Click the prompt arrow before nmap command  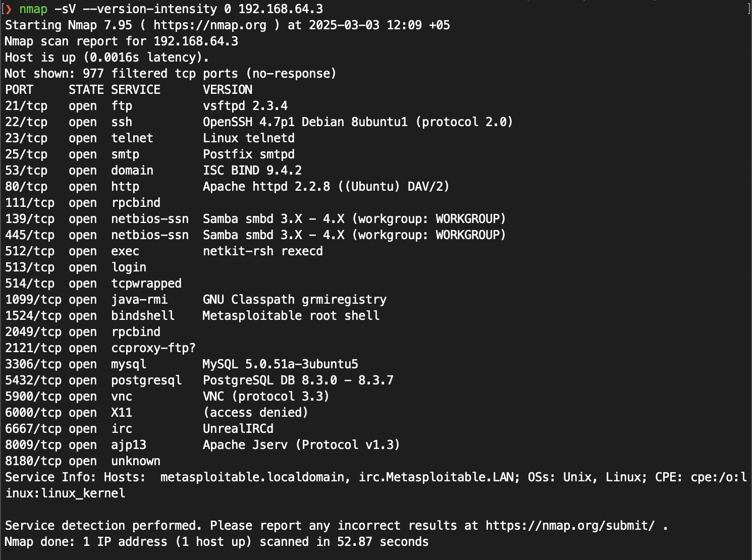8,9
